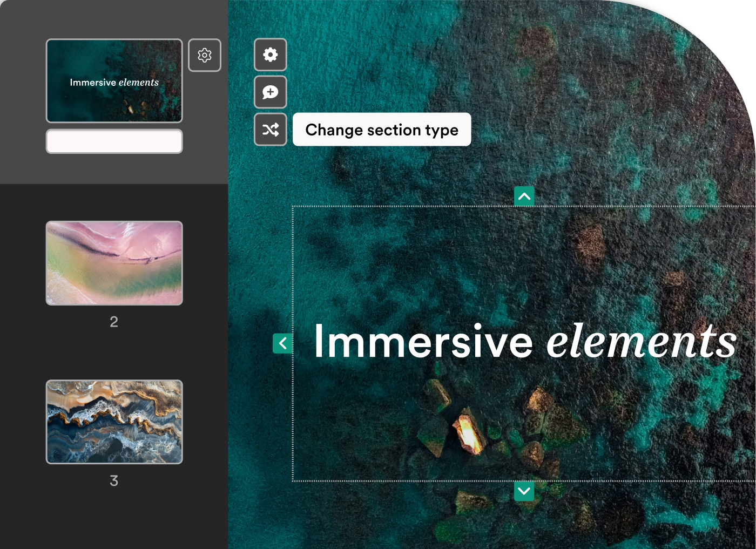756x549 pixels.
Task: Click the Change section type label
Action: (382, 130)
